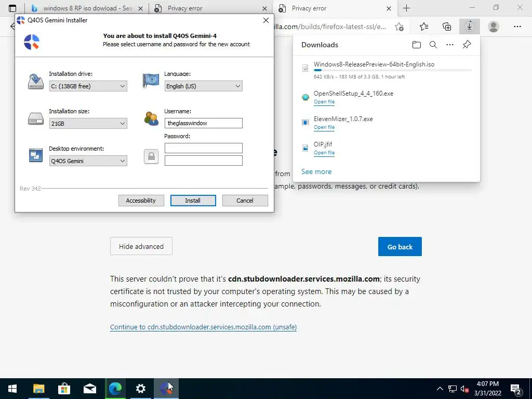Image resolution: width=532 pixels, height=399 pixels.
Task: Click the installation drive icon
Action: 36,82
